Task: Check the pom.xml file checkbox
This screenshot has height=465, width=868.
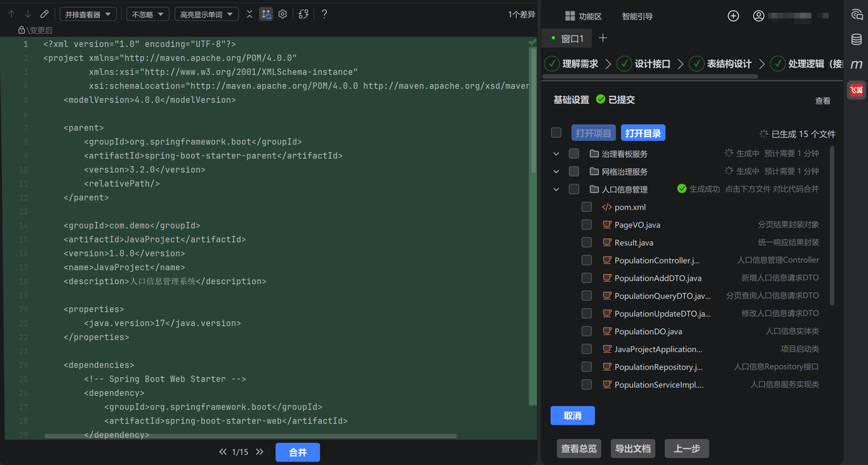Action: point(587,207)
